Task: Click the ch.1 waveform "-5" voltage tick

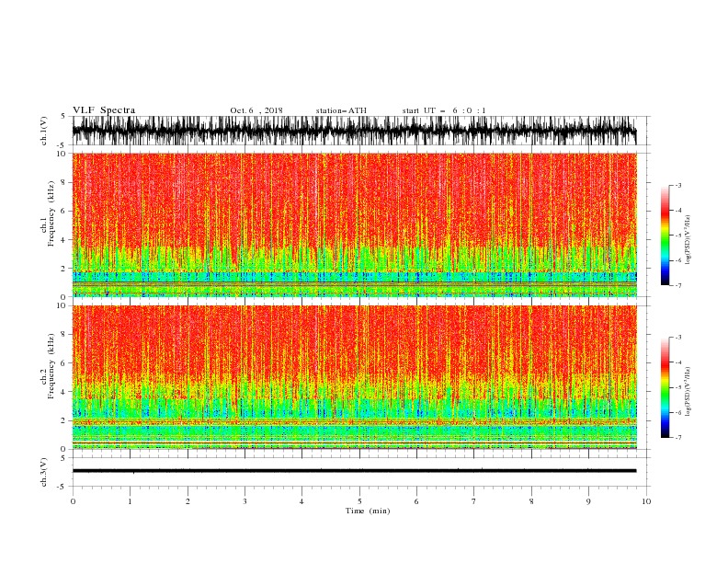Action: click(62, 145)
